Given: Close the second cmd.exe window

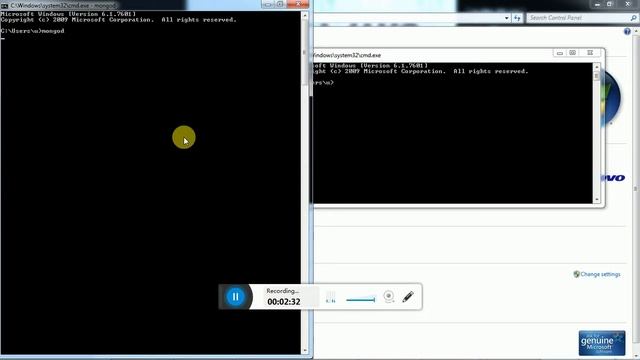Looking at the screenshot, I should click(590, 53).
